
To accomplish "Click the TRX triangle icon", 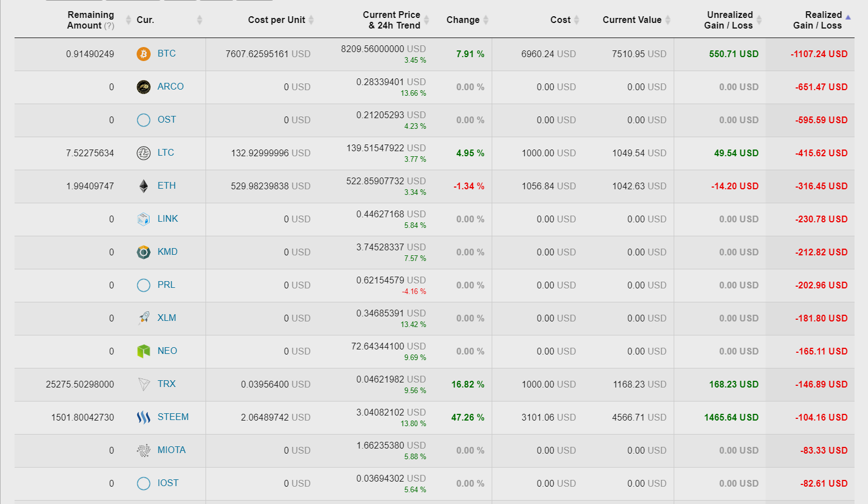I will coord(143,384).
